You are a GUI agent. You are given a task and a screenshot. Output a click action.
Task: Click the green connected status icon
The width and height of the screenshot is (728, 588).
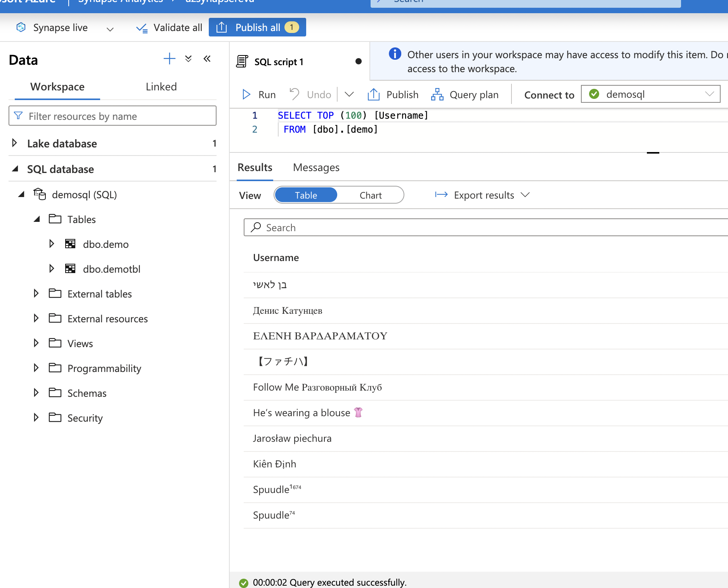594,94
